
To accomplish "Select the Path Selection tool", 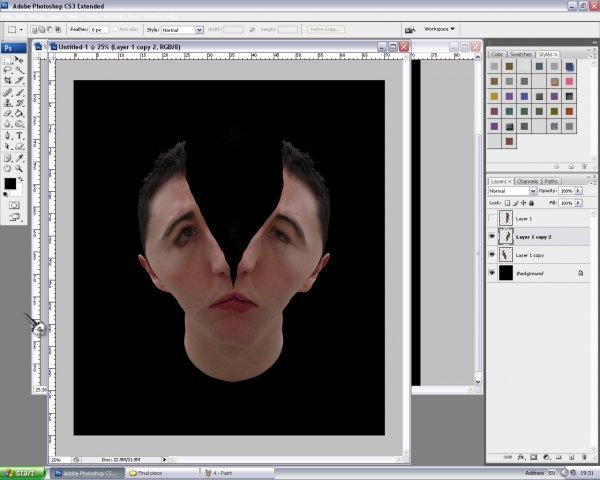I will coord(8,146).
